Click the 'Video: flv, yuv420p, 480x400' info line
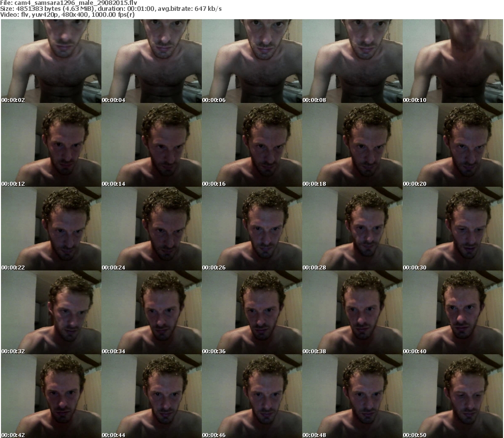 [67, 15]
